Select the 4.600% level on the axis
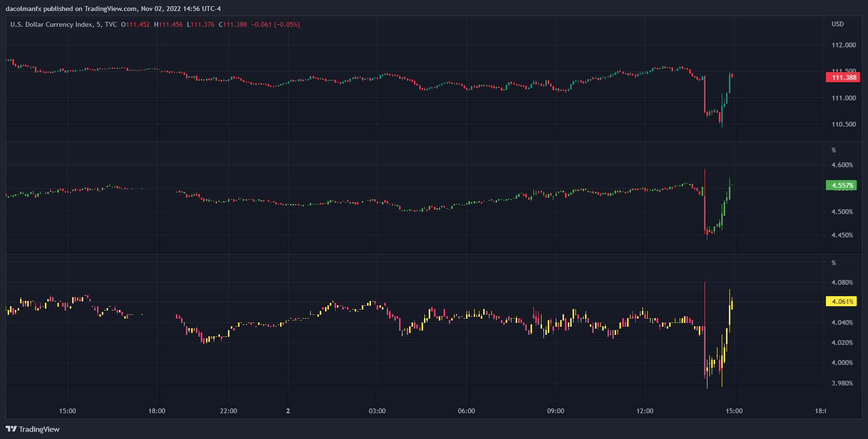Viewport: 868px width, 439px height. [842, 165]
